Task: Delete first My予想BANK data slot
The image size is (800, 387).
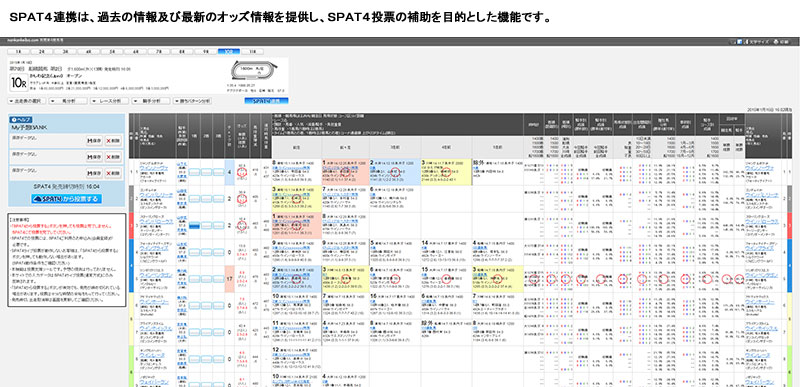Action: [x=113, y=141]
